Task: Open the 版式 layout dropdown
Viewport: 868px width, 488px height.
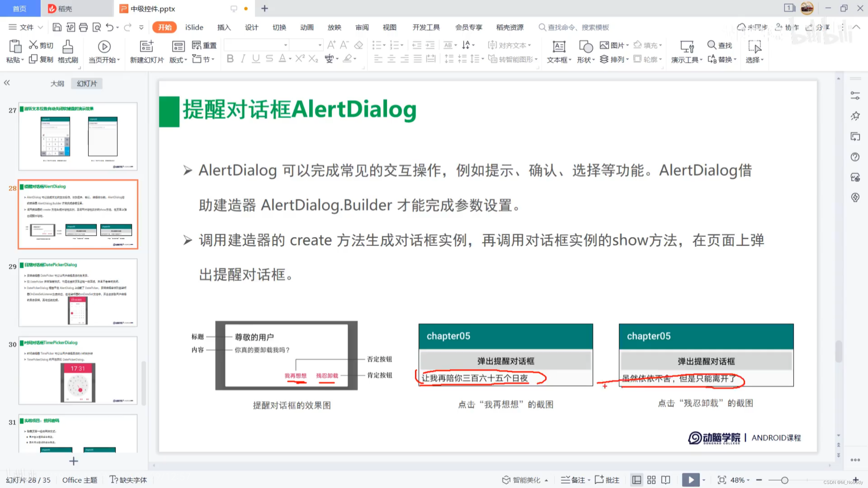Action: coord(178,59)
